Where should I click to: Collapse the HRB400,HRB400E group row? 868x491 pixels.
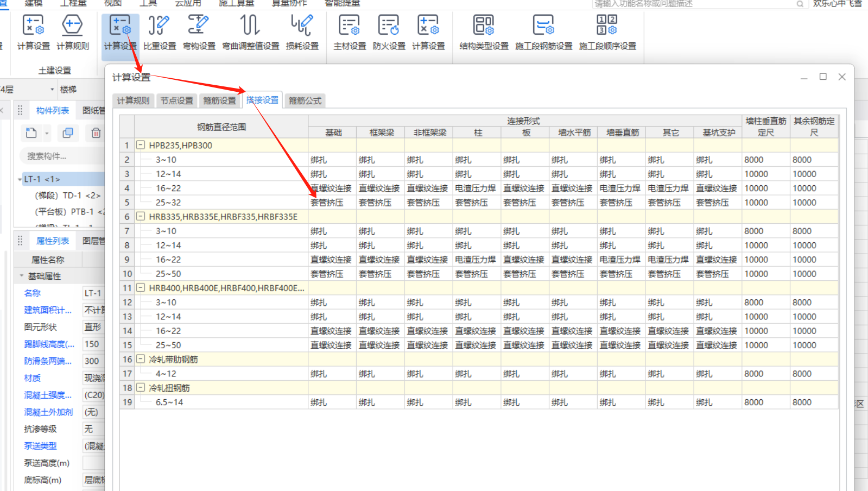(x=141, y=288)
